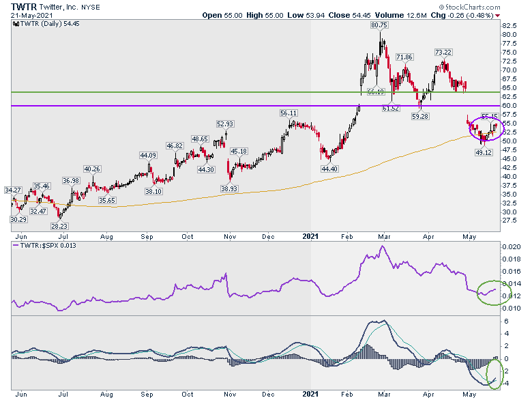The image size is (532, 400).
Task: Click the 'Close 54.45' value
Action: click(x=349, y=15)
